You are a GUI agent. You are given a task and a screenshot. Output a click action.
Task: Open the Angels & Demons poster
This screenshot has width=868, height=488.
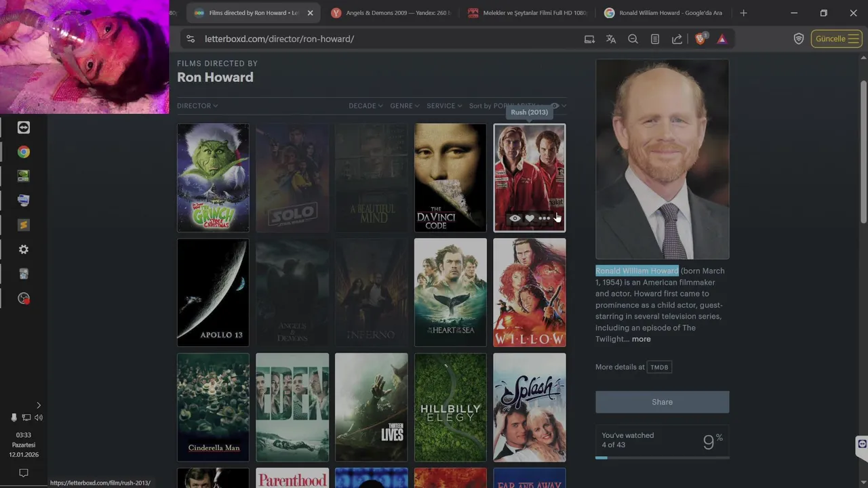[292, 292]
